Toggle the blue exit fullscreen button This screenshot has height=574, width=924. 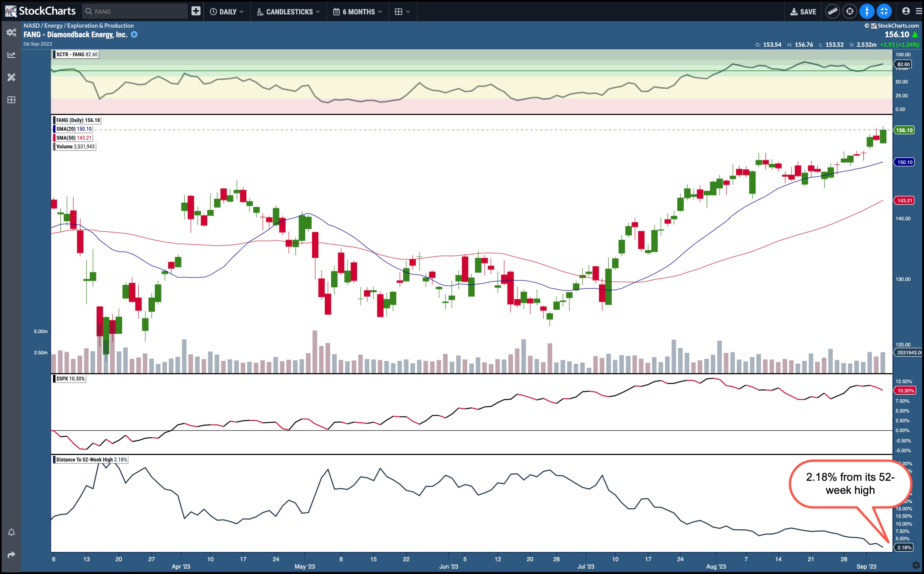point(884,11)
